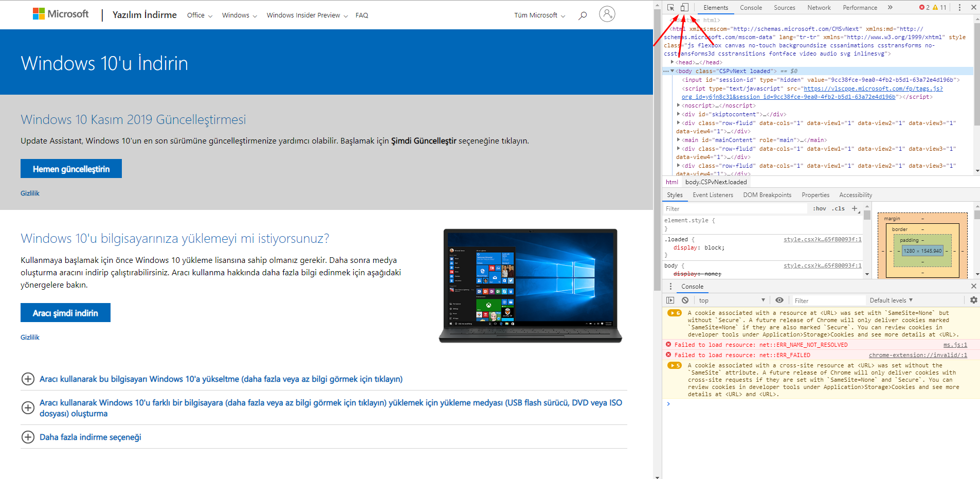Activate the DevTools element inspector picker
The width and height of the screenshot is (980, 479).
click(671, 7)
